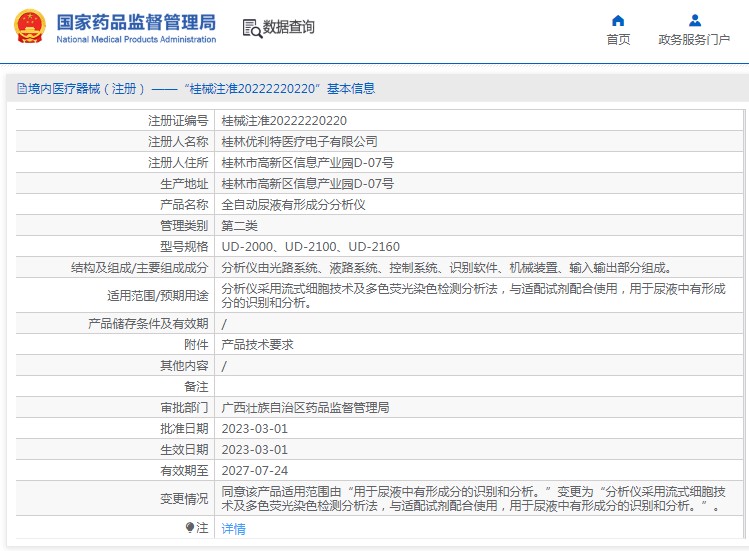
Task: Click the 注册人名称 row label
Action: point(178,141)
